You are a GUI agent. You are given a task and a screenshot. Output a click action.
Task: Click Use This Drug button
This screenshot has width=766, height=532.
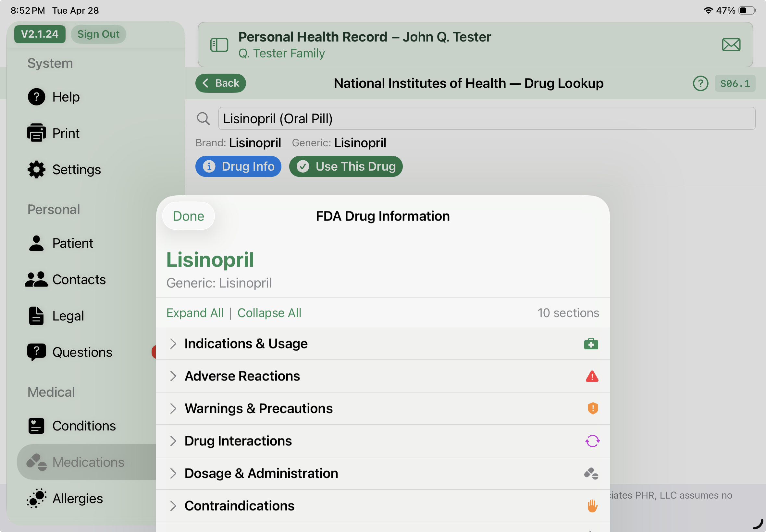(x=346, y=166)
